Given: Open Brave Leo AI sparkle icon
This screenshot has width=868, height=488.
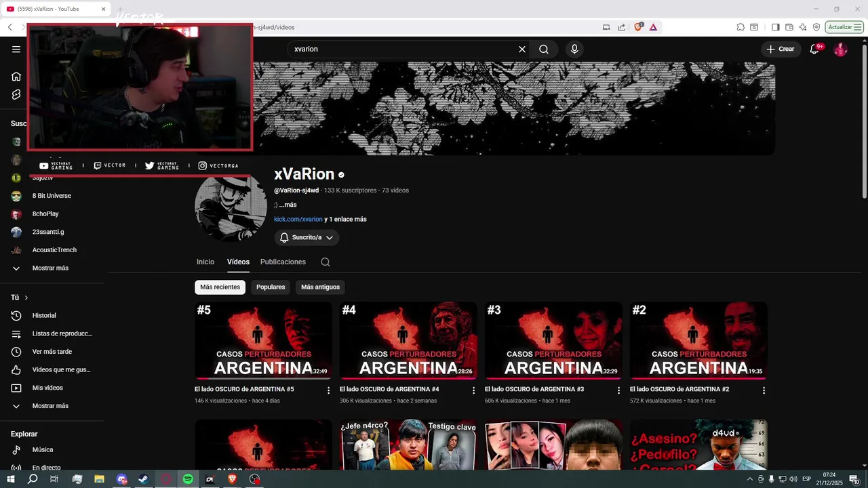Looking at the screenshot, I should (803, 27).
